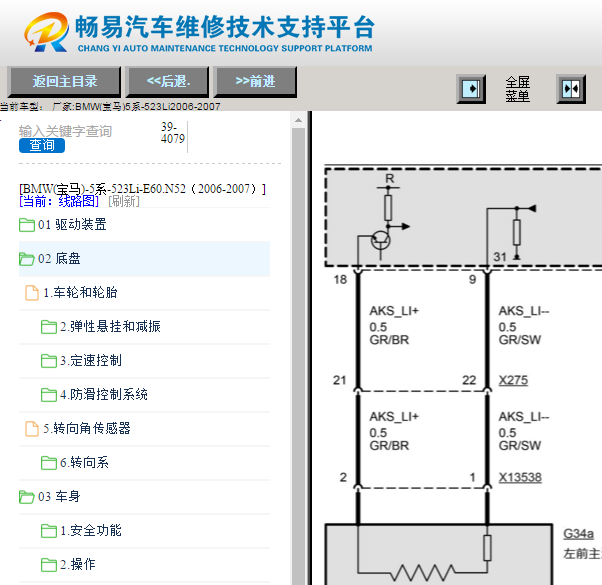Click the current vehicle model status line
The width and height of the screenshot is (602, 585).
110,107
